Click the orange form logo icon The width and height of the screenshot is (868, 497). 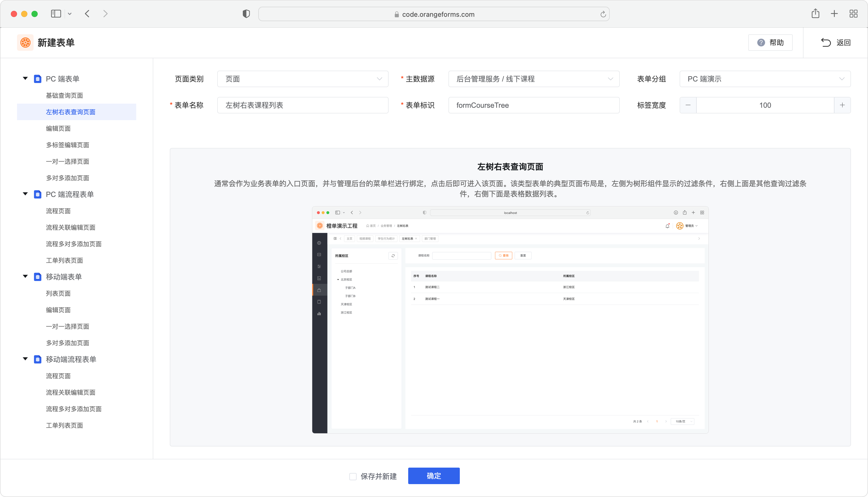tap(25, 43)
